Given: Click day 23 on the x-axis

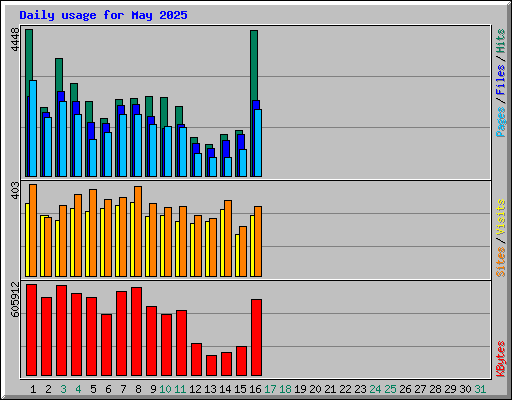Looking at the screenshot, I should [360, 389].
